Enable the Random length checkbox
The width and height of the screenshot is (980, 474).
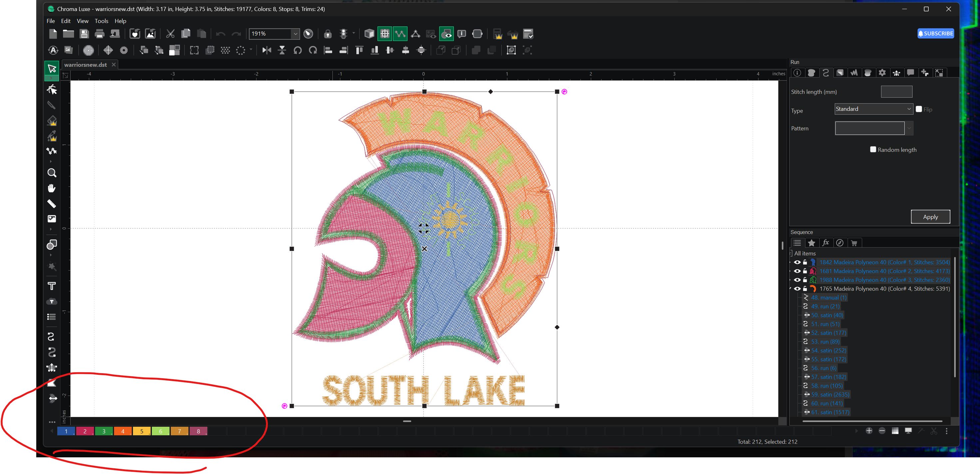coord(873,149)
